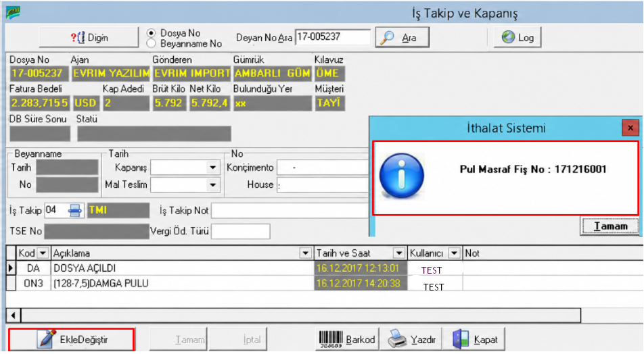Viewport: 644px width, 354px height.
Task: Click the Gümrük field AMBARLI GÜM
Action: pyautogui.click(x=273, y=74)
